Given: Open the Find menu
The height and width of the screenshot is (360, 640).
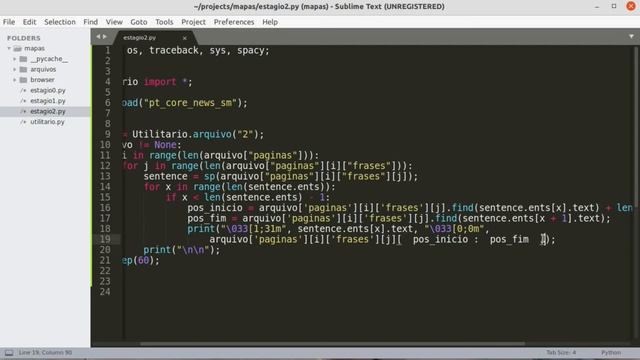Looking at the screenshot, I should pos(91,22).
